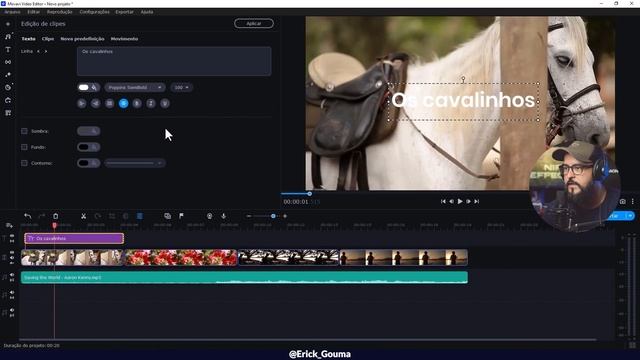Toggle bold text formatting
The image size is (640, 360).
click(137, 103)
